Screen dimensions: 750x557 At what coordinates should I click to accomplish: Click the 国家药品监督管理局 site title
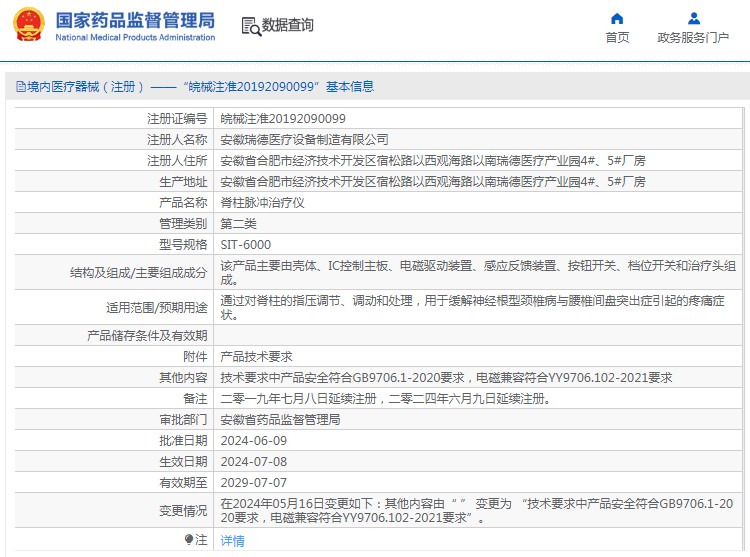click(134, 19)
